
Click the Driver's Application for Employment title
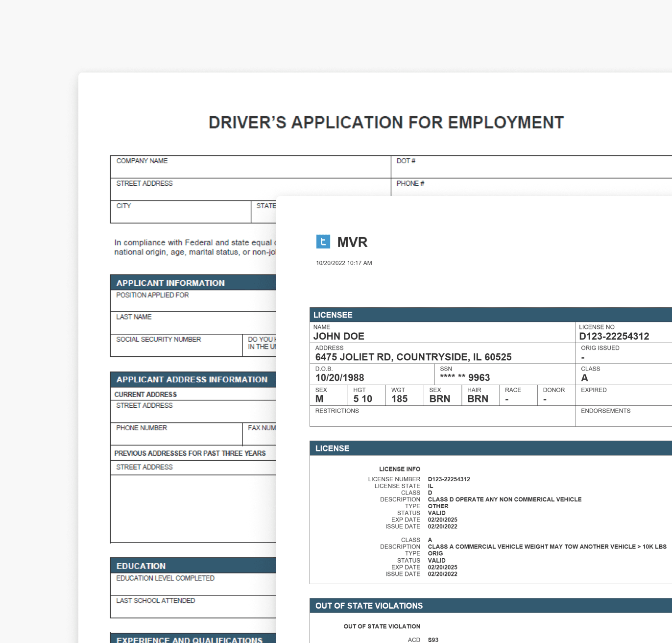coord(386,123)
